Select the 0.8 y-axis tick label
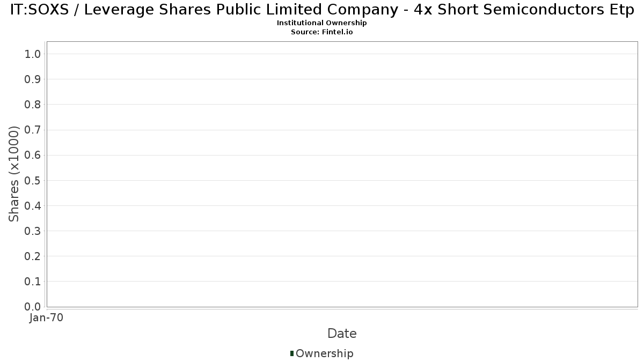644x362 pixels. [x=33, y=105]
